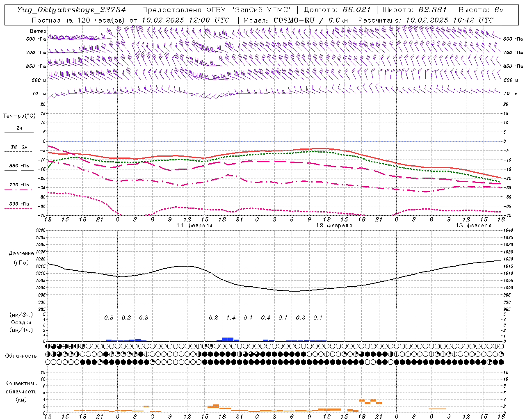
Task: Click the Широта: 62.381 value
Action: coord(415,10)
